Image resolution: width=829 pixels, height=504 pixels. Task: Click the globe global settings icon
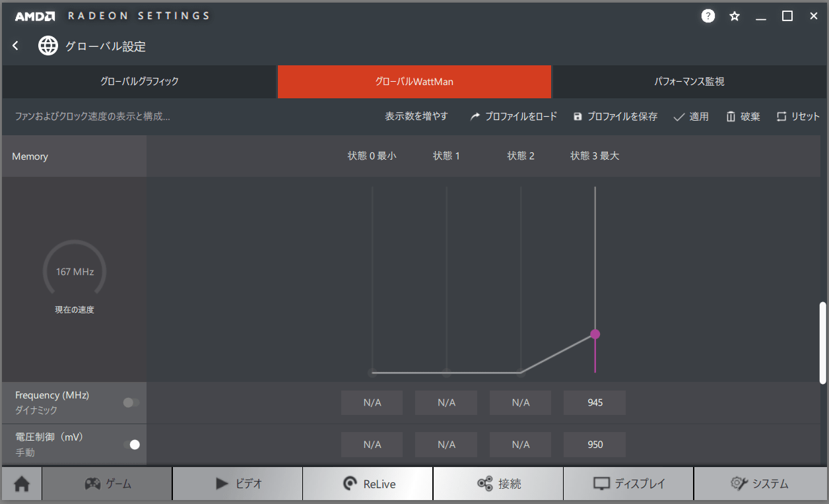pos(48,46)
